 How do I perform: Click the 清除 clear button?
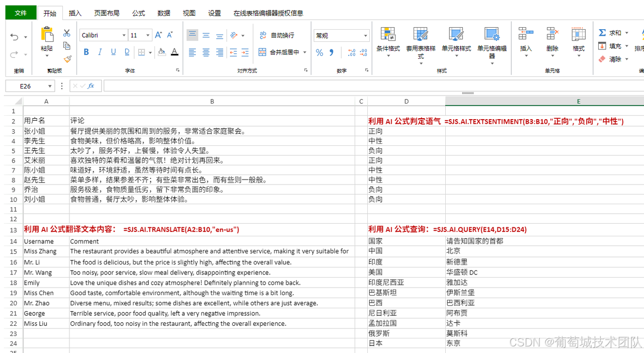(610, 59)
